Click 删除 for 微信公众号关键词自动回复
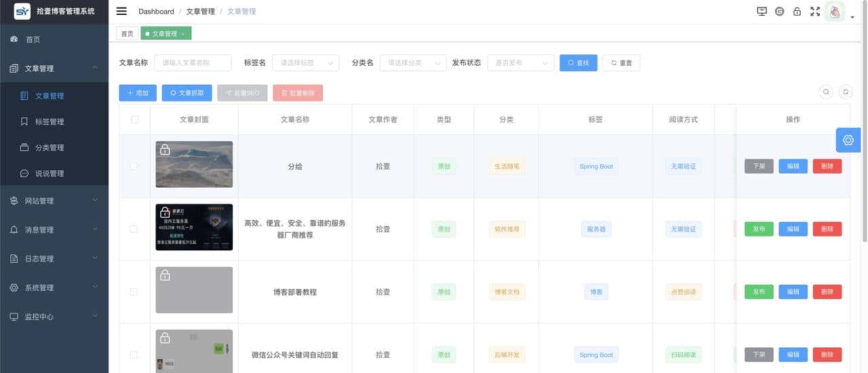Screen dimensions: 868x373 (827, 355)
